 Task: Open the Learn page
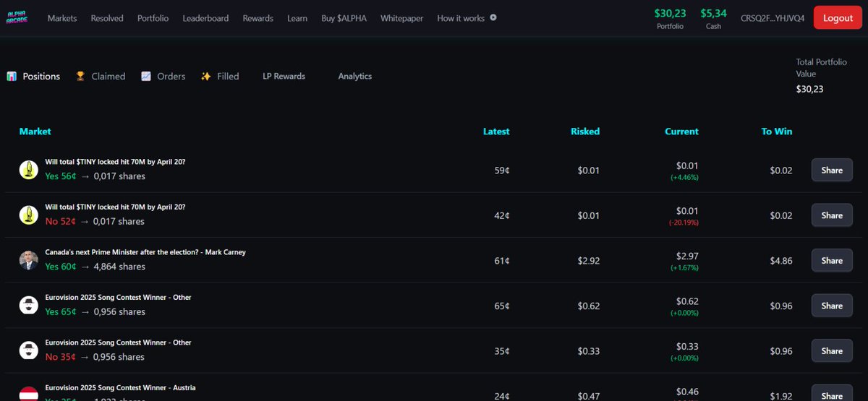coord(297,18)
